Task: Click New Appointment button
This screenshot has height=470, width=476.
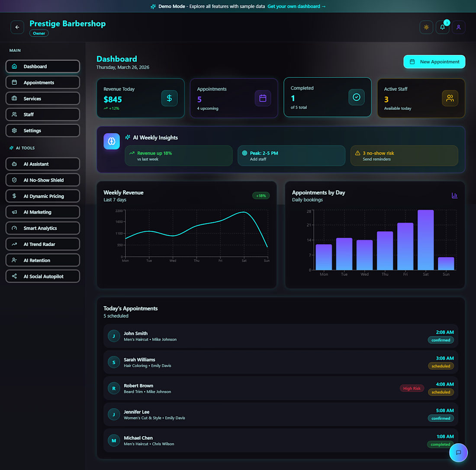Action: coord(434,61)
